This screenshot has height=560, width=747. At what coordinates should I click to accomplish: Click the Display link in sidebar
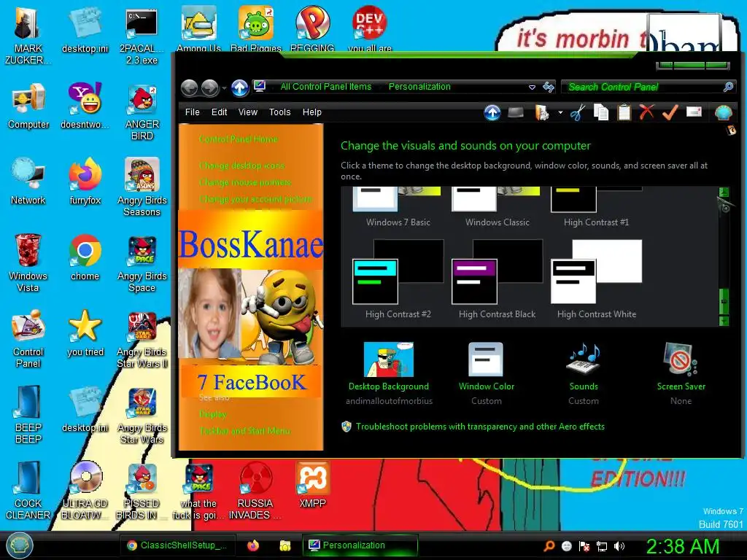tap(213, 414)
